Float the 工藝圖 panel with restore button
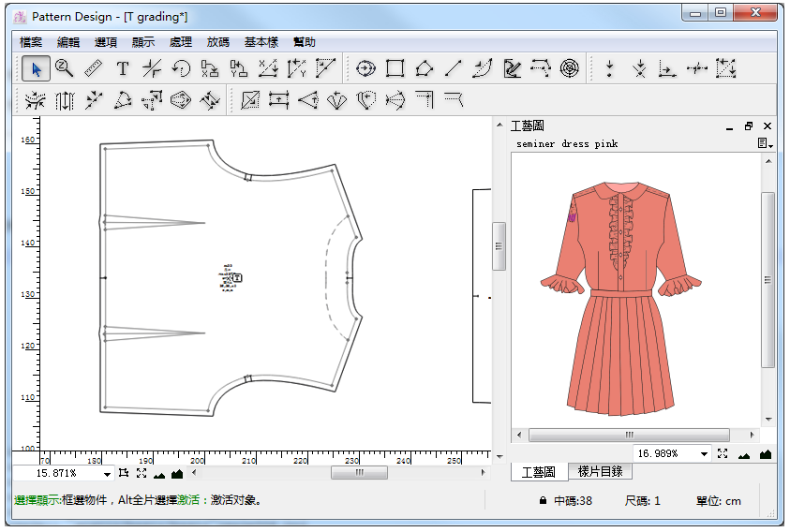 click(x=748, y=126)
